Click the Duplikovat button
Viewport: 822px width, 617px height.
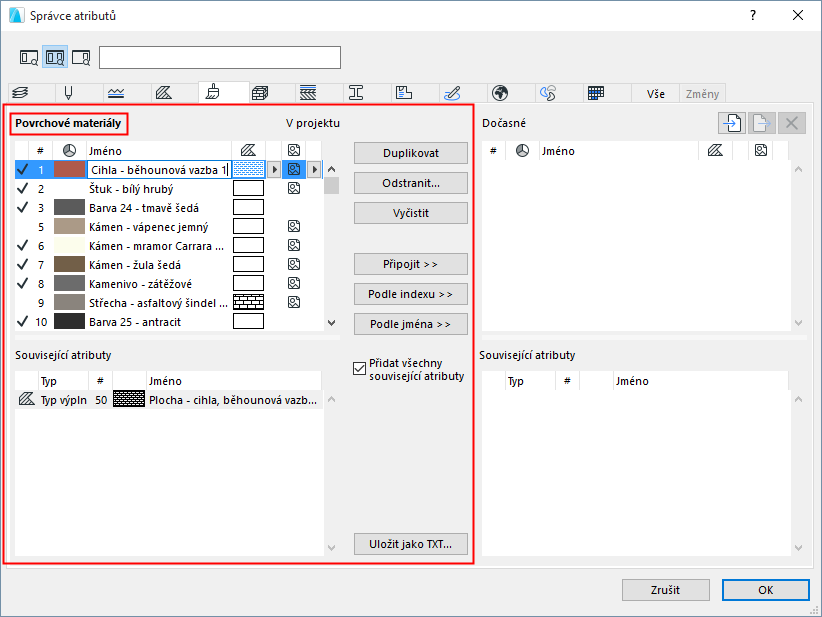click(411, 153)
